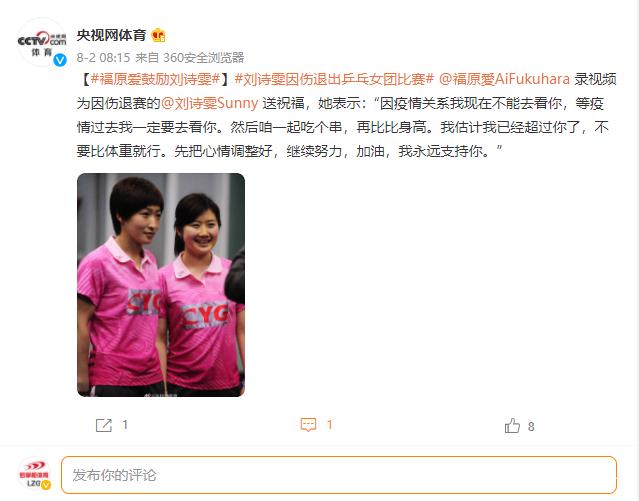The width and height of the screenshot is (639, 501).
Task: Visit mention @刘诗雯Sunny
Action: (209, 103)
